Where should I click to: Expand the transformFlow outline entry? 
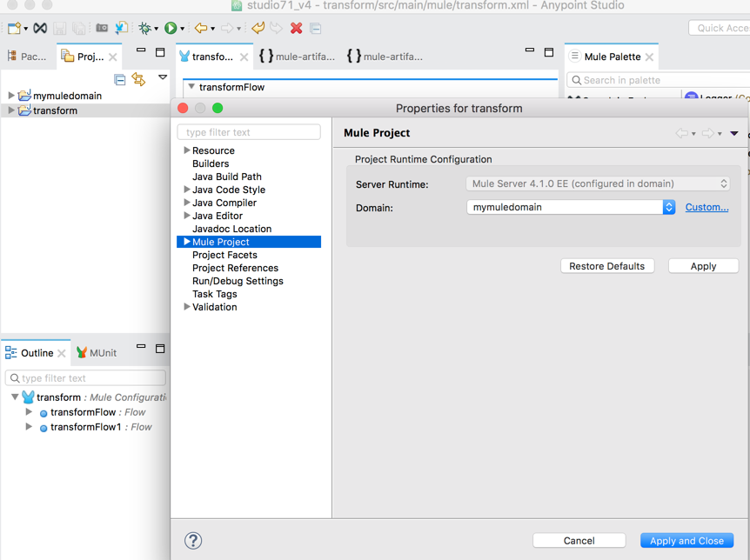29,411
